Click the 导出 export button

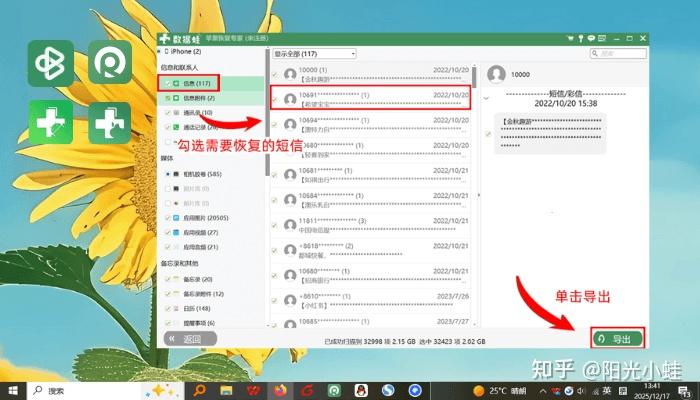coord(618,339)
